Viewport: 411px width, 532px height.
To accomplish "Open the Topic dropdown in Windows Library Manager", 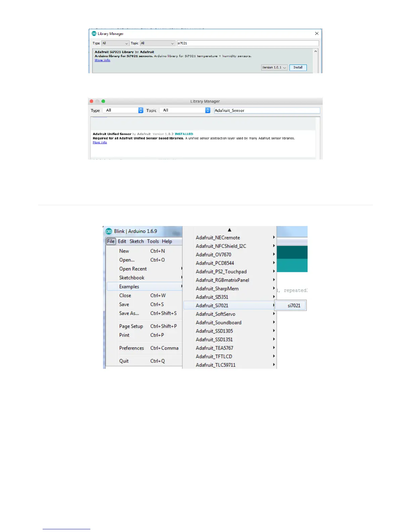I will (x=157, y=43).
